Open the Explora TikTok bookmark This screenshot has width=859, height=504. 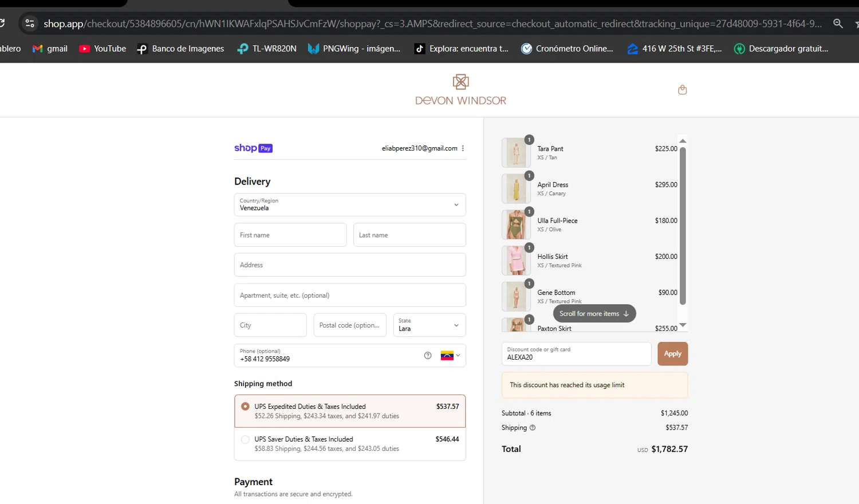pyautogui.click(x=462, y=49)
